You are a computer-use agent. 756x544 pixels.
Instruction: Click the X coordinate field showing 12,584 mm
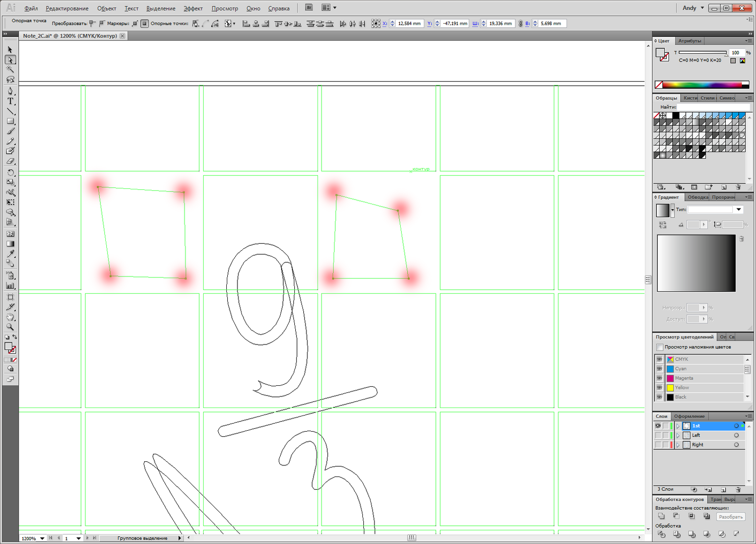pyautogui.click(x=409, y=24)
